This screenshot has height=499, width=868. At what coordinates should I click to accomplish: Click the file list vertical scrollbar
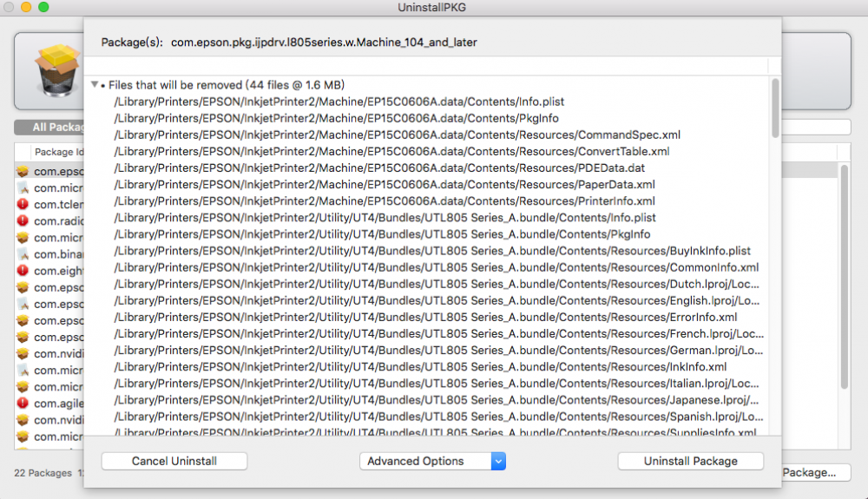coord(775,108)
